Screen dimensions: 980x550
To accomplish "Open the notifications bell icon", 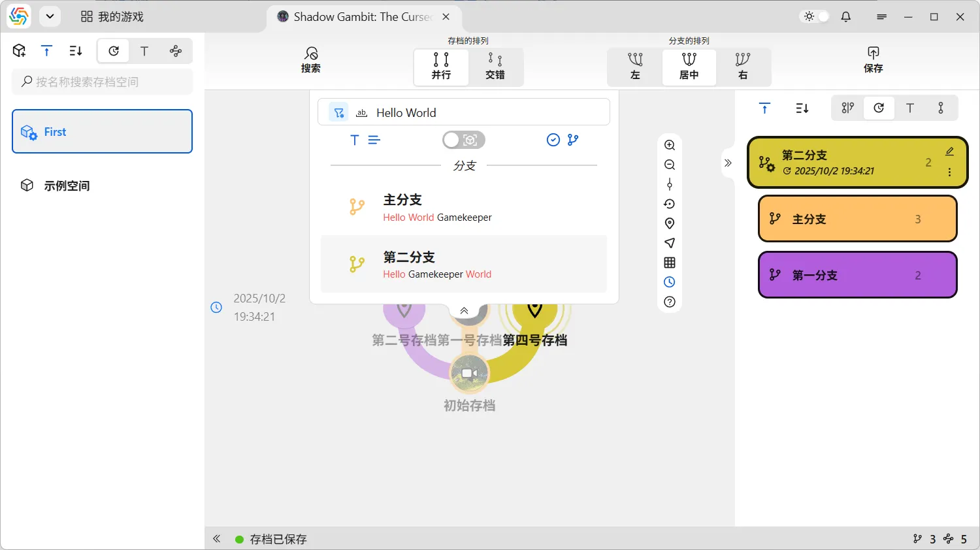I will 845,17.
